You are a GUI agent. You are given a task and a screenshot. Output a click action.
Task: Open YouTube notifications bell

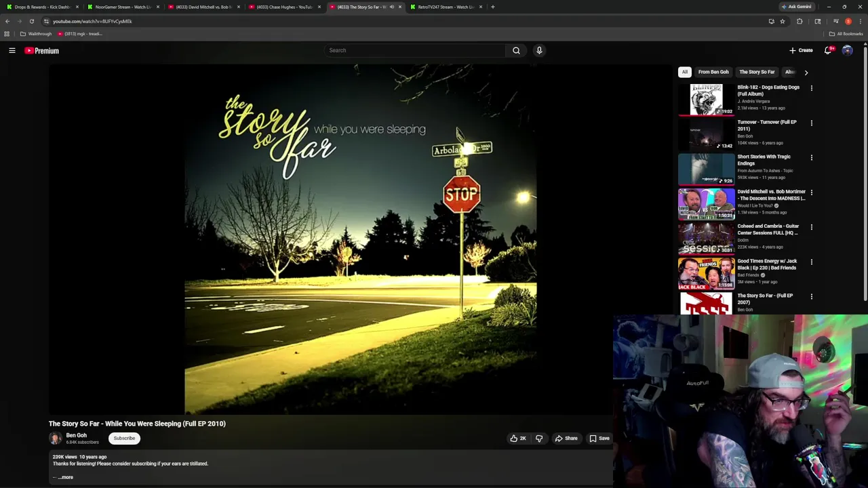828,50
